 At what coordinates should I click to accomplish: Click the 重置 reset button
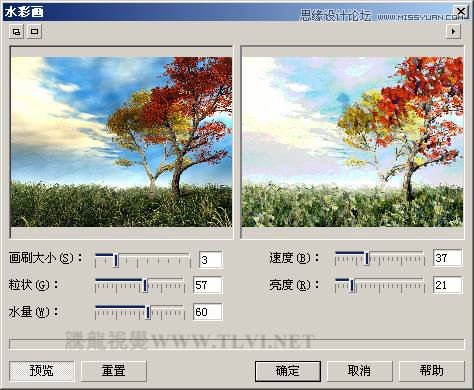point(114,371)
